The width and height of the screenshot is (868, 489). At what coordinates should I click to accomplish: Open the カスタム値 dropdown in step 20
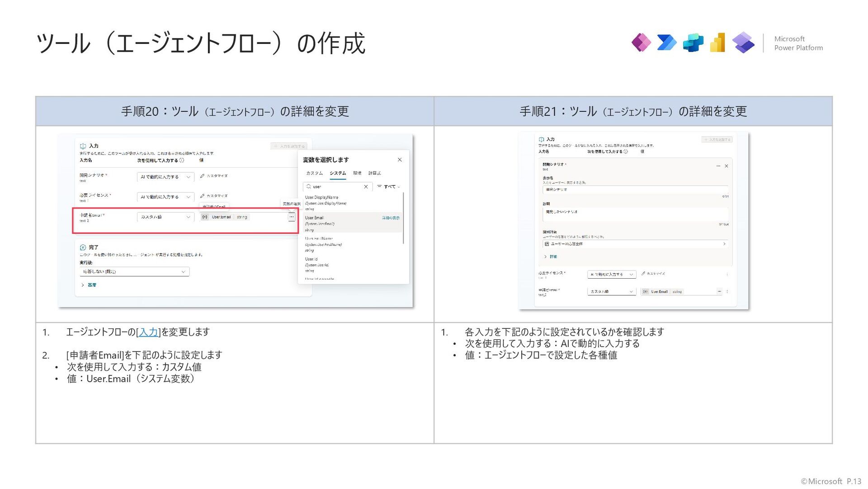pos(165,217)
